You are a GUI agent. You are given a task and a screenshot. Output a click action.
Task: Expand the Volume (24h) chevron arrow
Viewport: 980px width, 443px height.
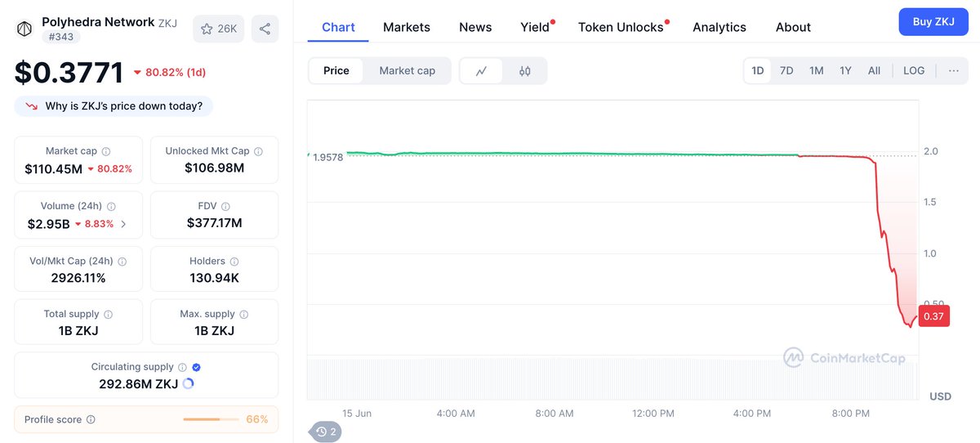coord(123,223)
